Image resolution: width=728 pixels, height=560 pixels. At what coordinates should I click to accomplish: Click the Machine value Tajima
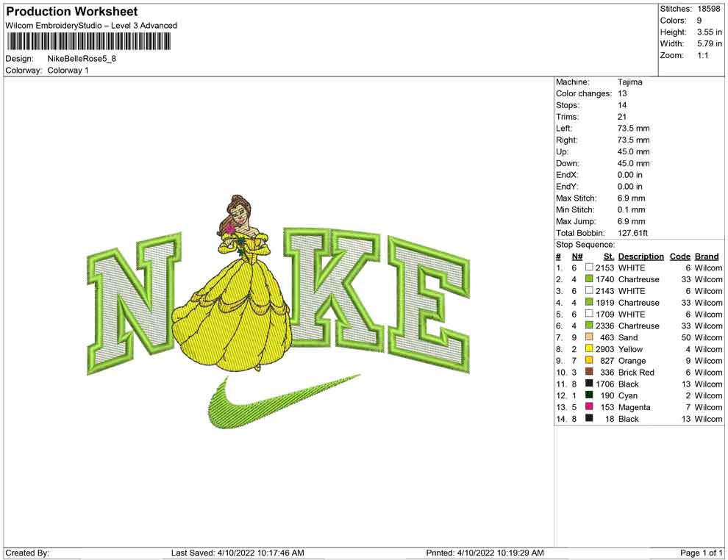(630, 82)
